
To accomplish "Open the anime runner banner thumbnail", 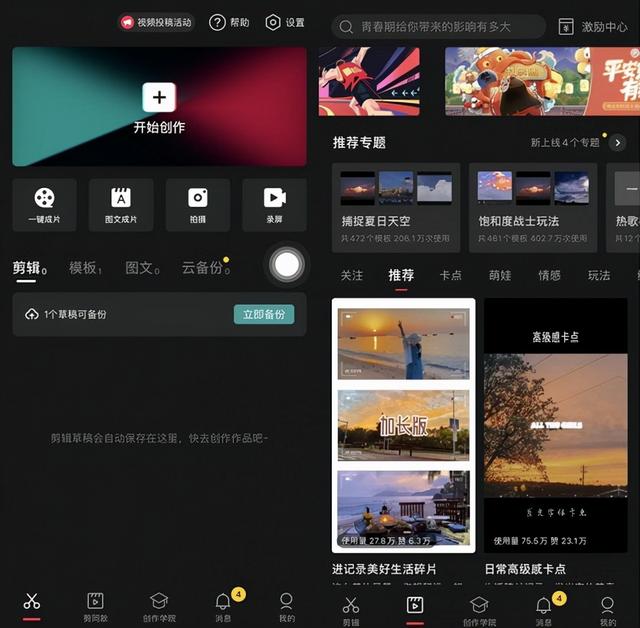I will 369,82.
